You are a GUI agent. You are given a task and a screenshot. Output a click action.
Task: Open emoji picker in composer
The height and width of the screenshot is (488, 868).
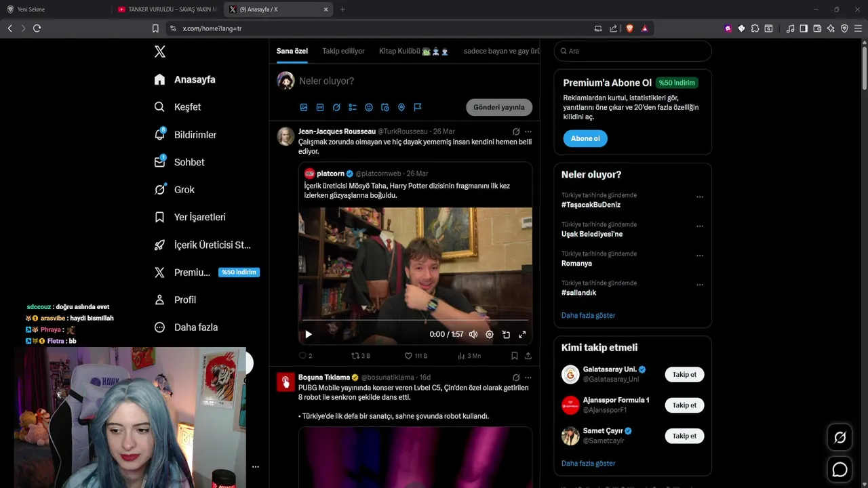[x=369, y=107]
